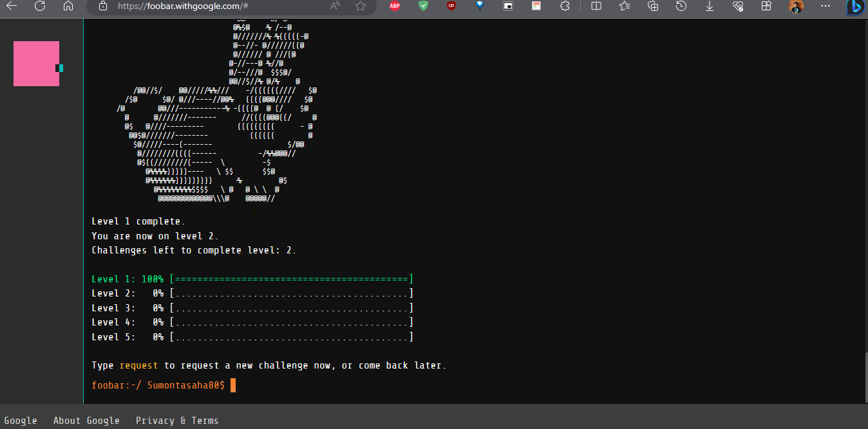The width and height of the screenshot is (868, 429).
Task: Open the blue gem extension icon
Action: pos(480,6)
